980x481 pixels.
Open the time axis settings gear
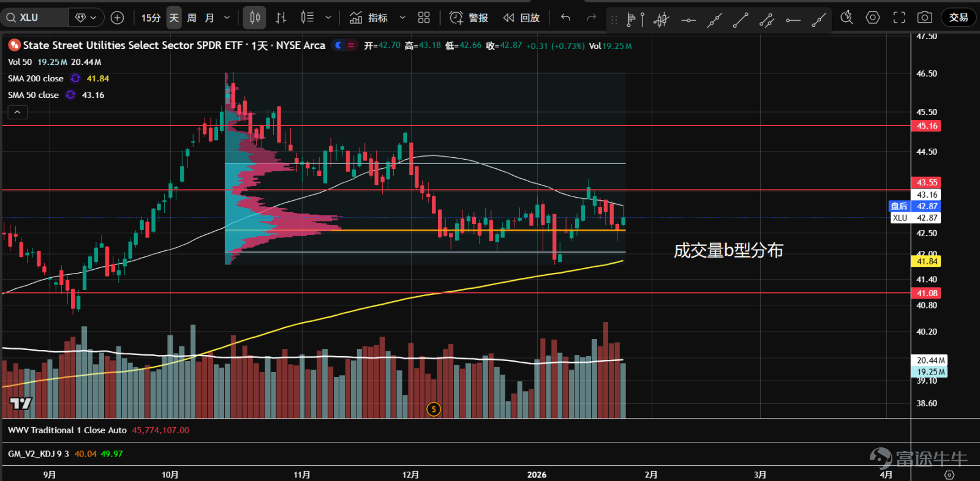click(949, 475)
